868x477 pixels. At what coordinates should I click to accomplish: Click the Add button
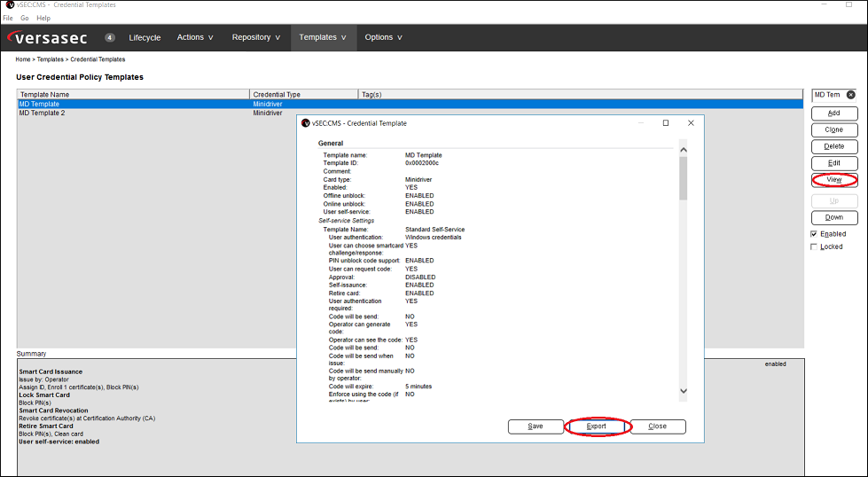coord(834,113)
